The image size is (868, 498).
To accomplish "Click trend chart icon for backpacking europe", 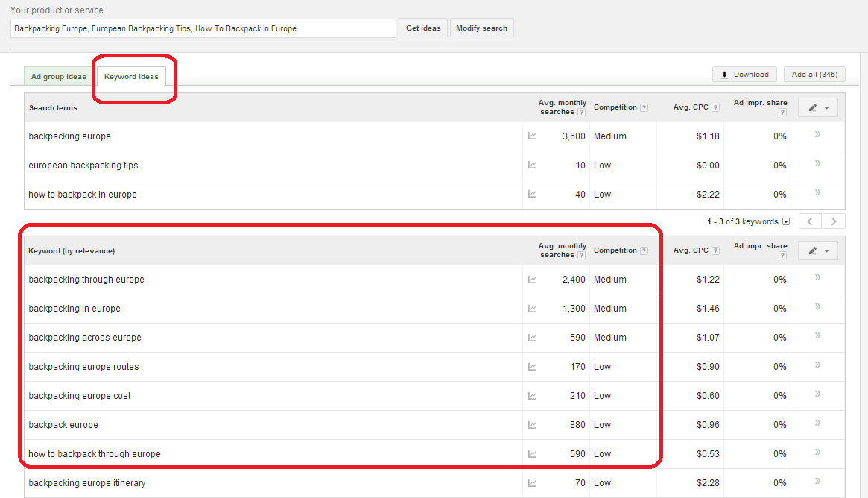I will pyautogui.click(x=532, y=136).
